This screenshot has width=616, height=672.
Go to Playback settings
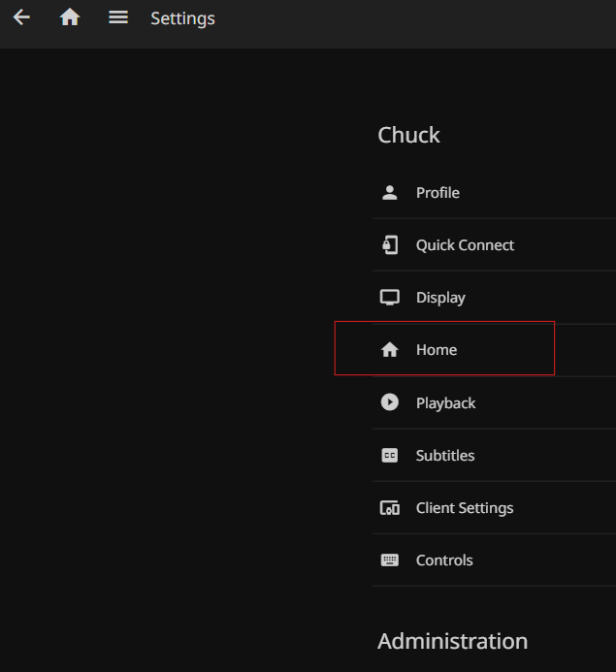tap(445, 402)
